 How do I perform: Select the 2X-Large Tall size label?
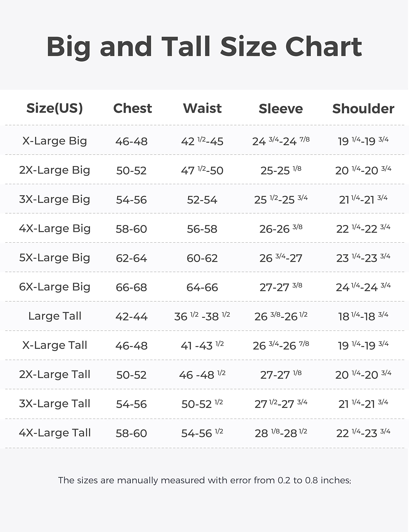click(55, 374)
